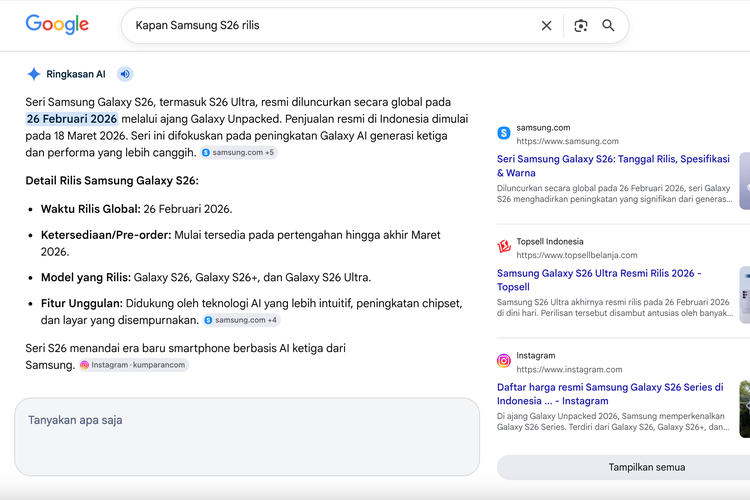The image size is (750, 500).
Task: Play AI summary audio speaker icon
Action: 125,74
